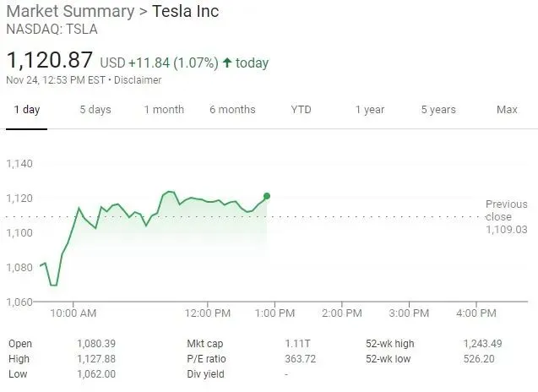Open the 1 month range tab
Viewport: 538px width, 392px height.
pos(164,110)
